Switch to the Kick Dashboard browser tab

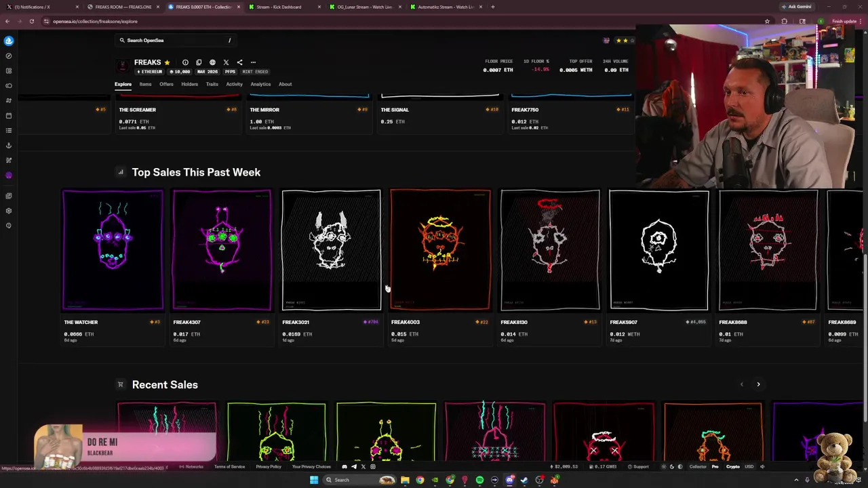(283, 7)
